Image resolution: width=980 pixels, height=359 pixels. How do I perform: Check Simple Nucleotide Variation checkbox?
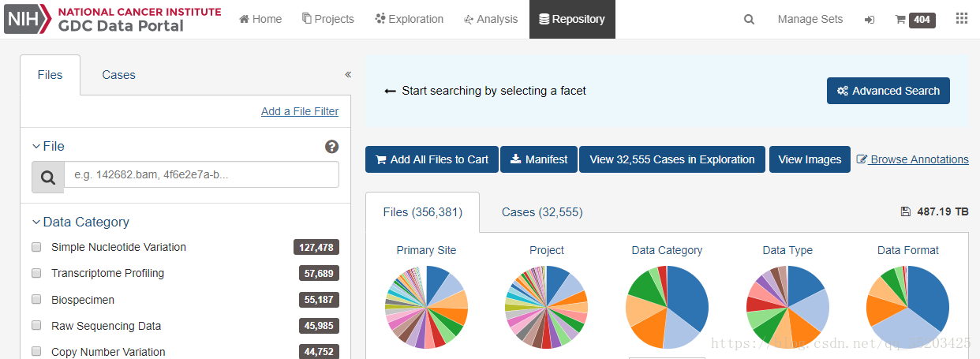pyautogui.click(x=36, y=247)
